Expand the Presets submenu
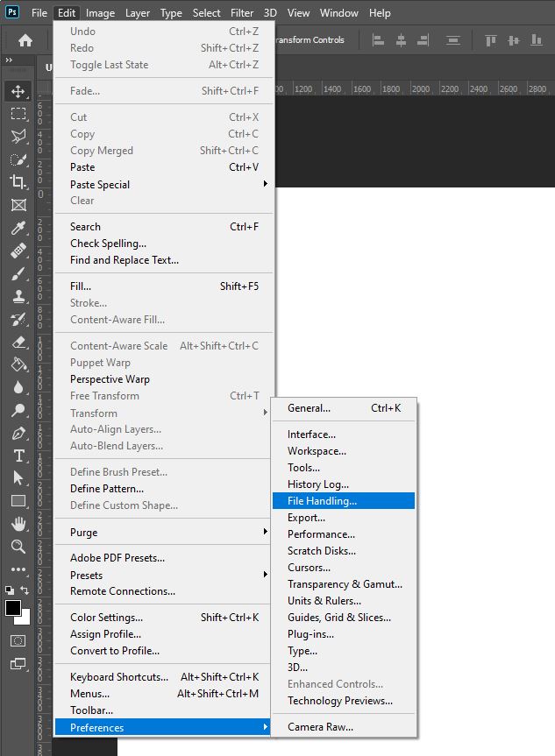The width and height of the screenshot is (555, 756). (x=164, y=575)
